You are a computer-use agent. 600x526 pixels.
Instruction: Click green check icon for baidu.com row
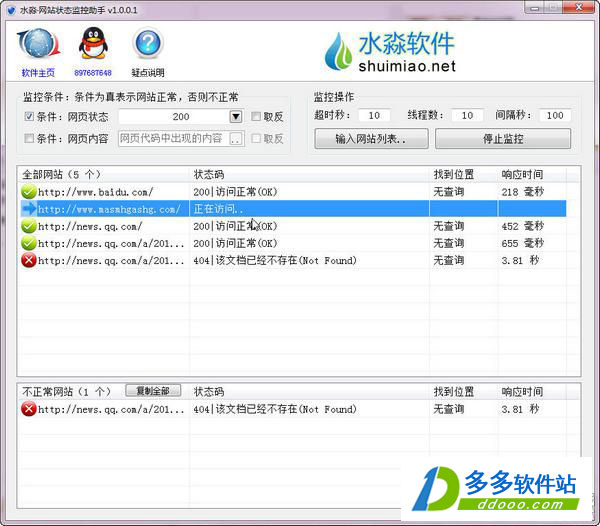pos(28,192)
